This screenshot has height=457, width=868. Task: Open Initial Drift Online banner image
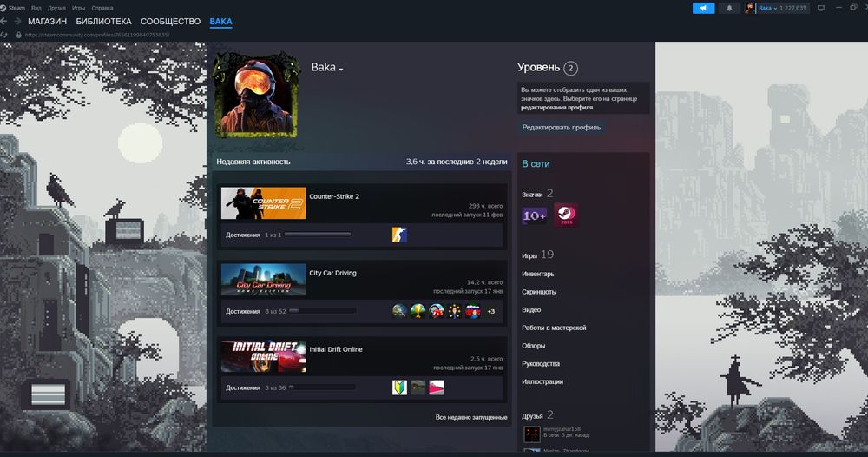click(264, 356)
